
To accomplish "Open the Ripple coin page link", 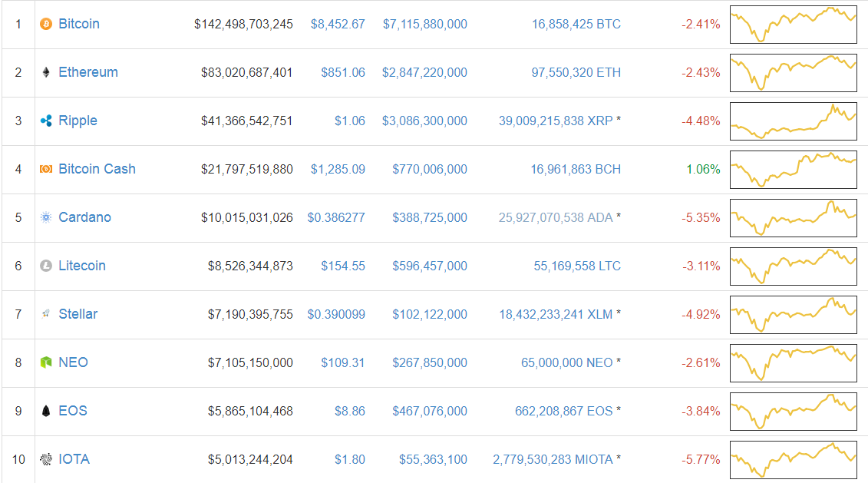I will click(78, 121).
